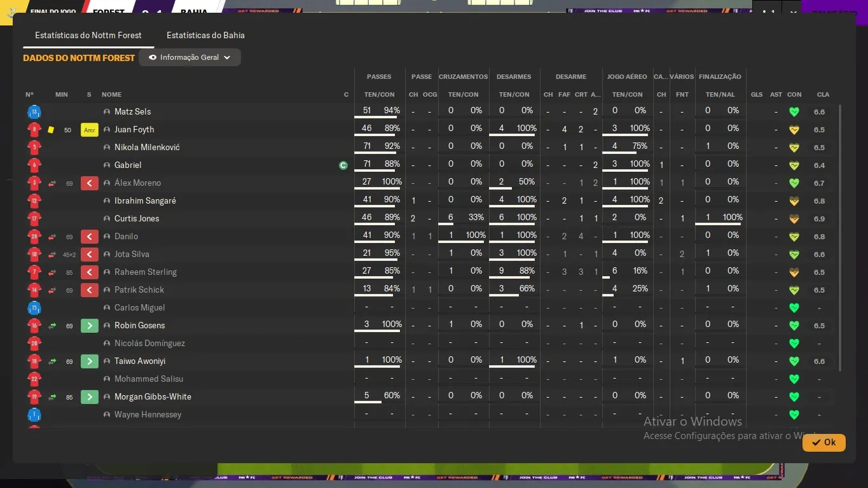Image resolution: width=868 pixels, height=488 pixels.
Task: Sort by CON condition column header
Action: point(794,95)
